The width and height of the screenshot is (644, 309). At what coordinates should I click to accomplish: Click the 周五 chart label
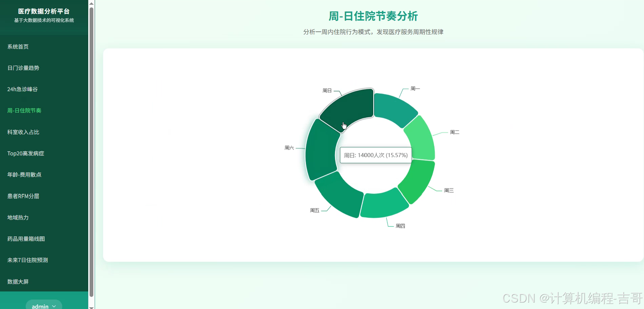point(315,210)
